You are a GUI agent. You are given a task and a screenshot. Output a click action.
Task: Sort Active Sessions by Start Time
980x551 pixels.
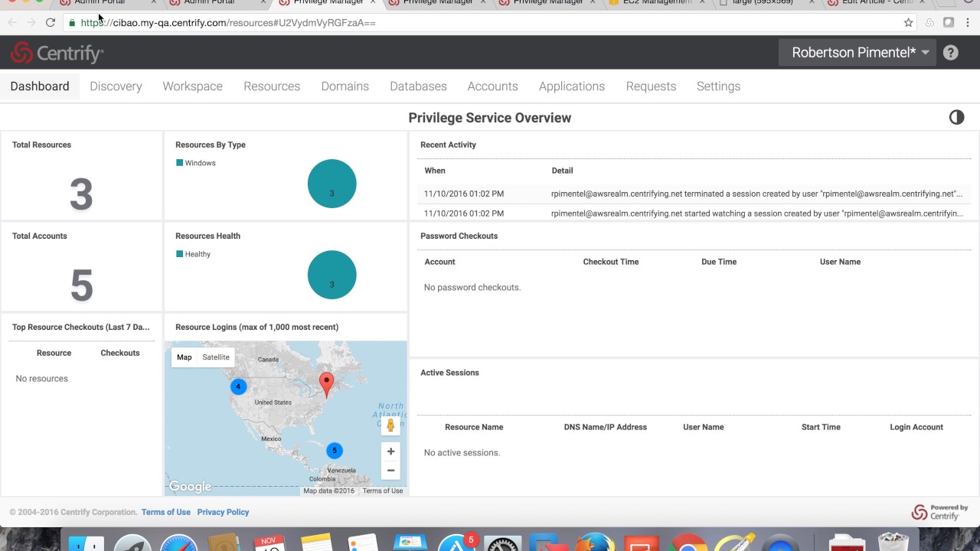[x=821, y=427]
